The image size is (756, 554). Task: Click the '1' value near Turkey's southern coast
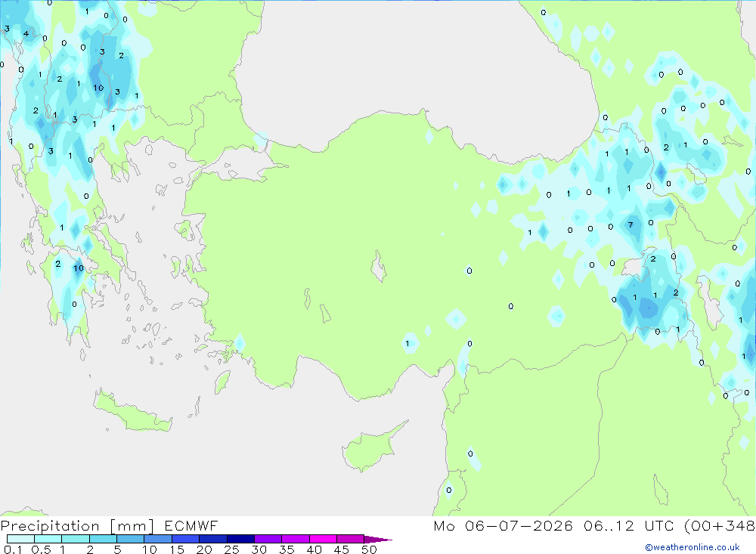pos(407,344)
